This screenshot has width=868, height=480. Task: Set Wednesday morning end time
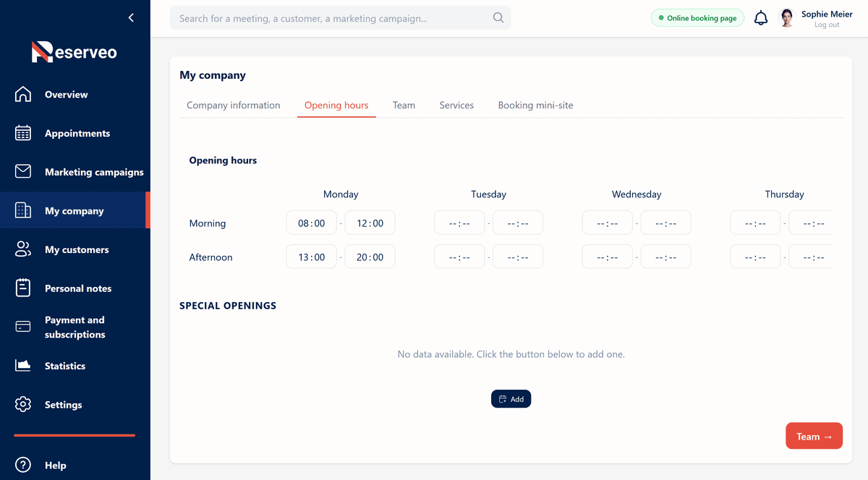[665, 223]
